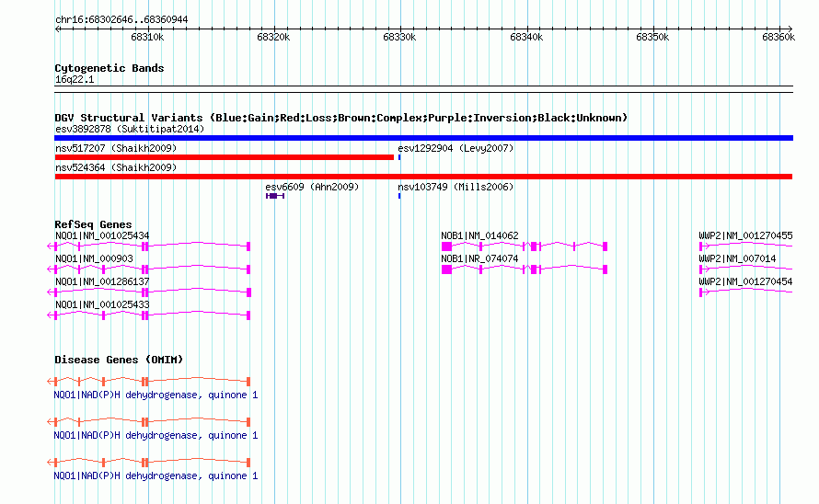This screenshot has height=504, width=819.
Task: Click the 68360k ruler position
Action: coord(779,37)
